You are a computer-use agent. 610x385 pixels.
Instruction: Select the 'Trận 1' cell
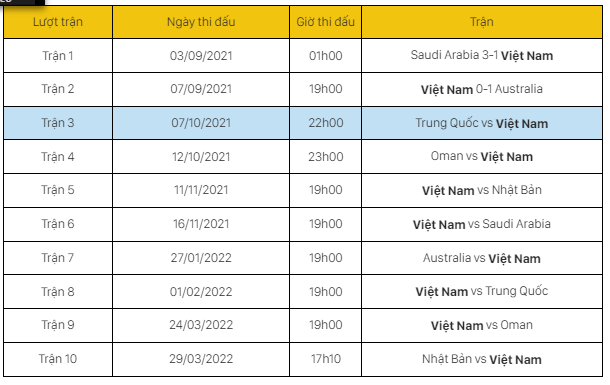pyautogui.click(x=58, y=56)
